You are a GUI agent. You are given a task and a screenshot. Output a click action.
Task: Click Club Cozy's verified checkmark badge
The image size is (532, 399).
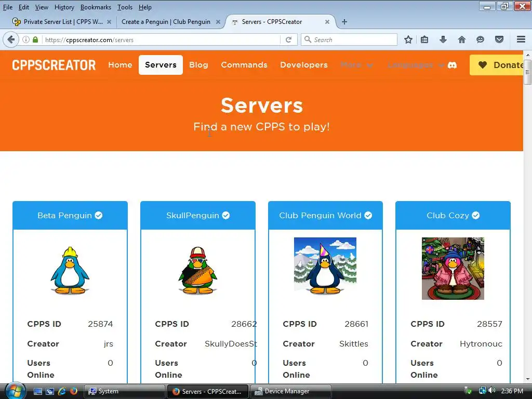tap(476, 216)
